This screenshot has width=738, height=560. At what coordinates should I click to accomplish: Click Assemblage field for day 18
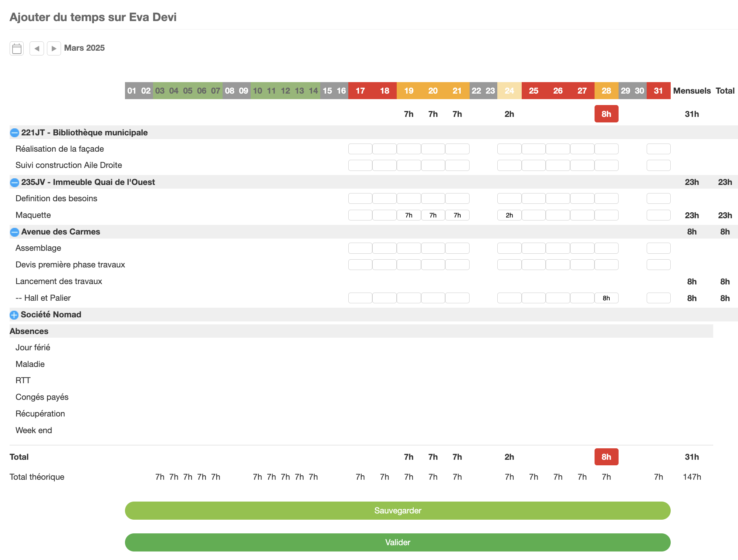pyautogui.click(x=385, y=248)
